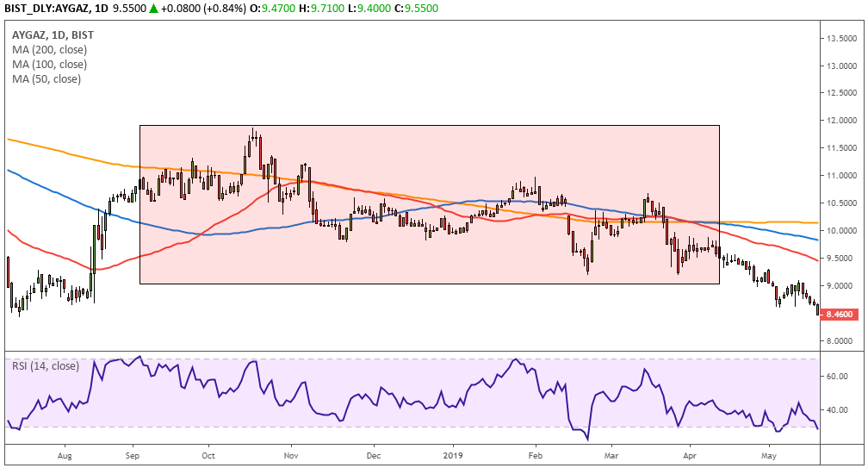
Task: Click the MA (50, close) indicator label
Action: [x=46, y=79]
